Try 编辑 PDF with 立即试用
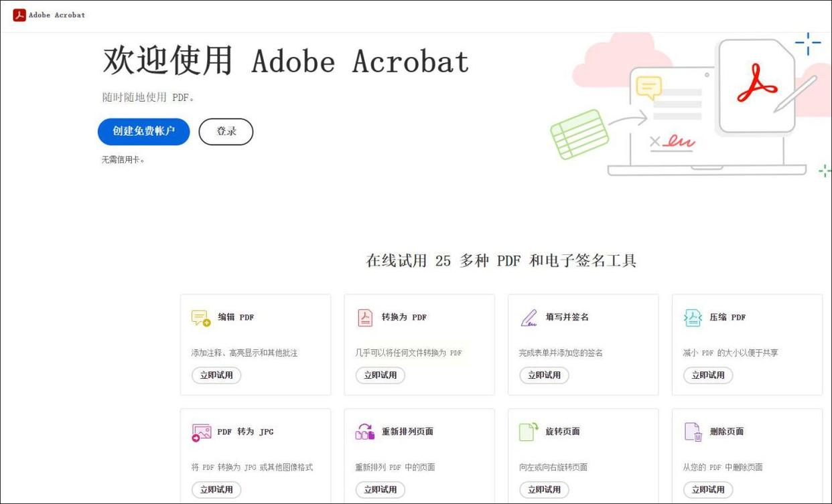The width and height of the screenshot is (832, 504). (x=216, y=375)
